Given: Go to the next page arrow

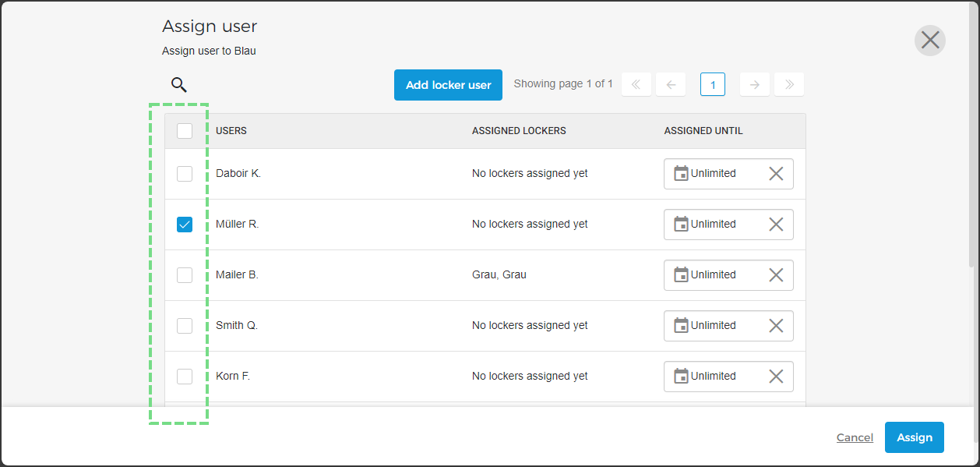Looking at the screenshot, I should coord(755,84).
